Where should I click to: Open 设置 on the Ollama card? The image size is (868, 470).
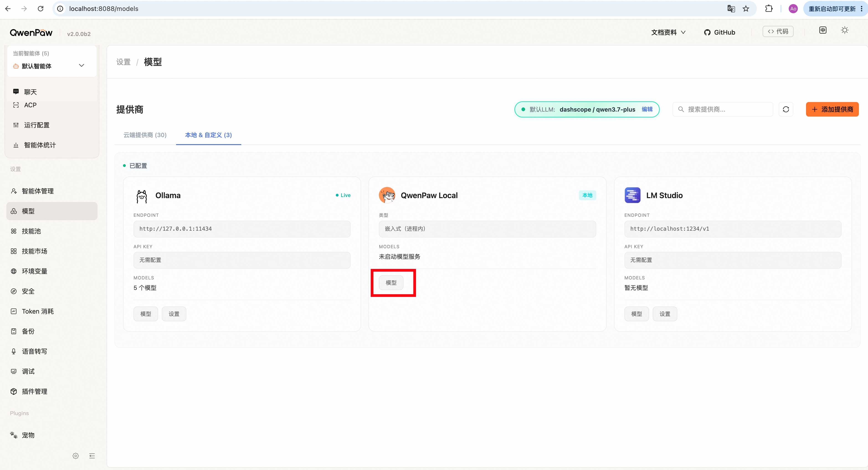tap(174, 314)
